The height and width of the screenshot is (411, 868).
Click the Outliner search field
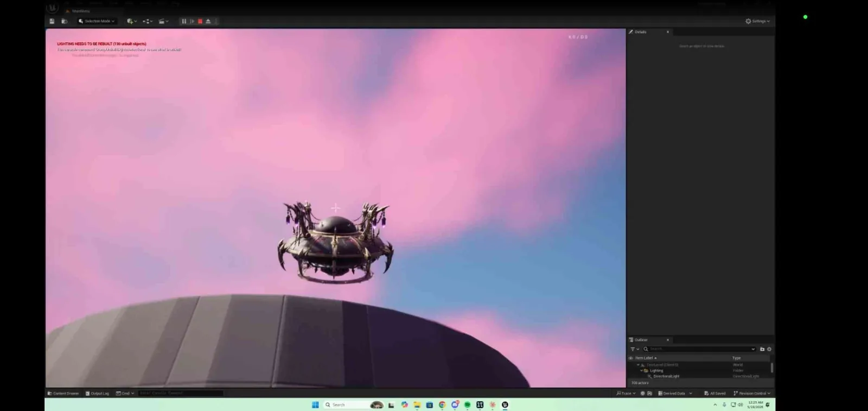click(x=699, y=349)
